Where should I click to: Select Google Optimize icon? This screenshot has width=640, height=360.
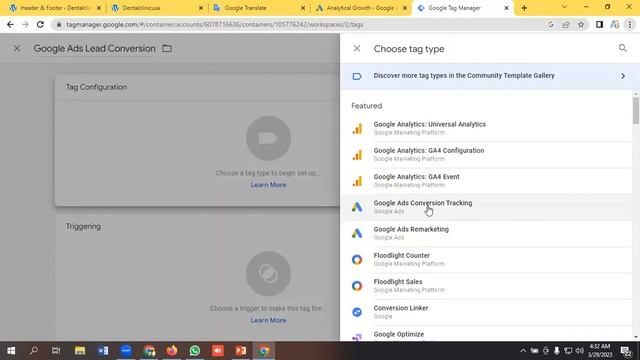357,337
